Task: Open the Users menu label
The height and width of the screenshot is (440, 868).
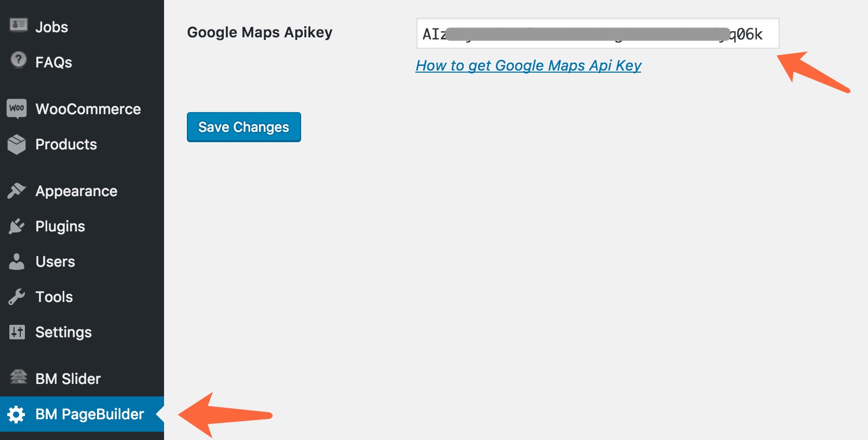Action: pos(55,262)
